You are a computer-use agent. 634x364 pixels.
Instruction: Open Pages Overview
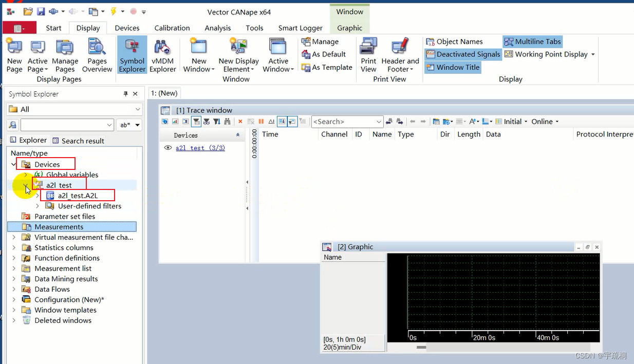97,55
